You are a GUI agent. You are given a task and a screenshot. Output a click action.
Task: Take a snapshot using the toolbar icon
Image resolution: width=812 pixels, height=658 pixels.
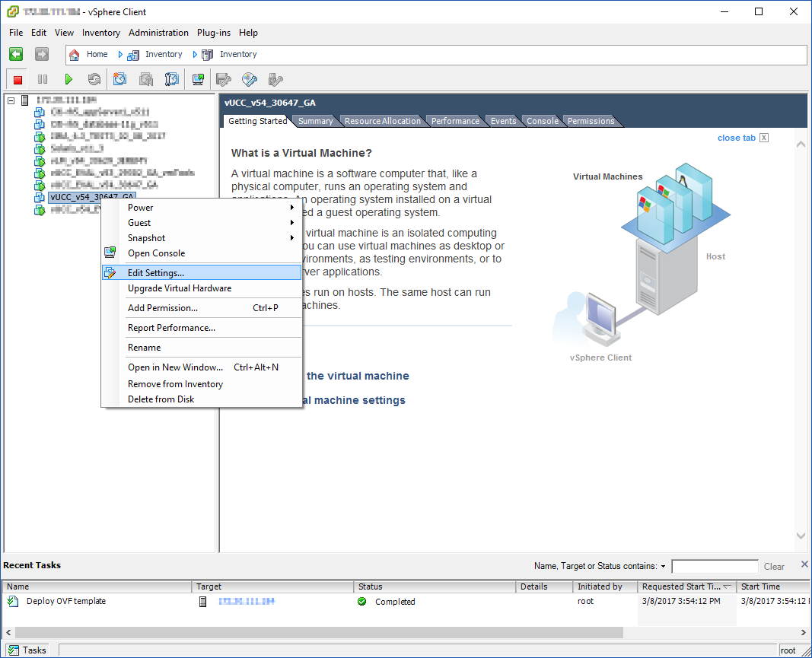[120, 80]
